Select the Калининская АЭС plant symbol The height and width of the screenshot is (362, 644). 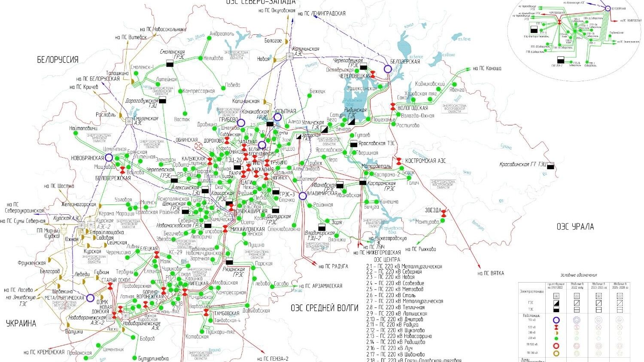pyautogui.click(x=290, y=56)
